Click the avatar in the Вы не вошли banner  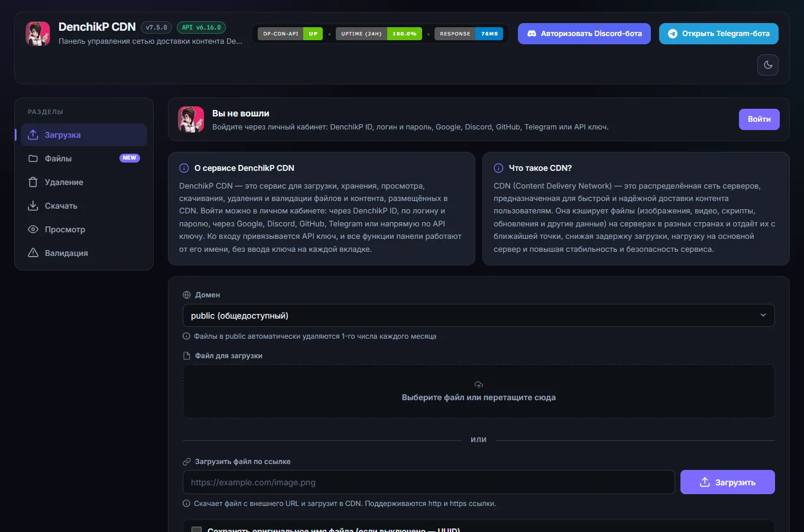pyautogui.click(x=191, y=119)
